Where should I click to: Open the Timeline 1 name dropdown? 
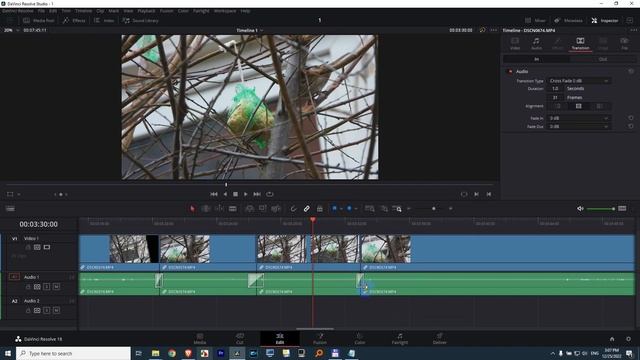coord(250,30)
